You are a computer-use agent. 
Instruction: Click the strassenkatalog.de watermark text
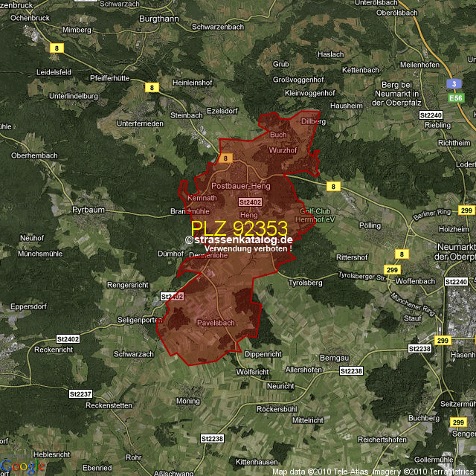tap(239, 239)
